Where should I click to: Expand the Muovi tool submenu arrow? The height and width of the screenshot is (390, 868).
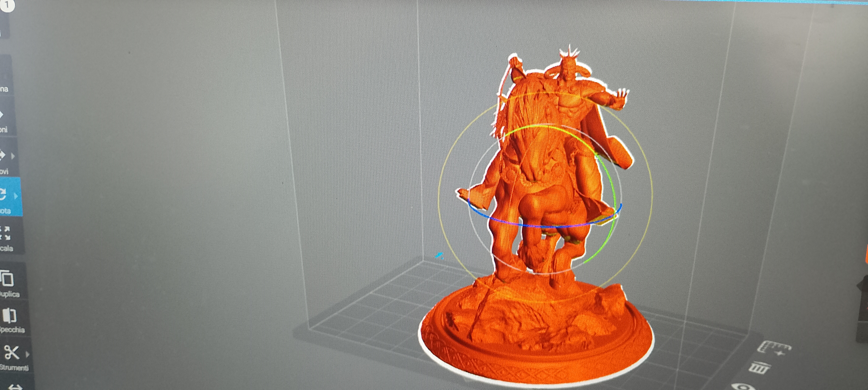[13, 156]
